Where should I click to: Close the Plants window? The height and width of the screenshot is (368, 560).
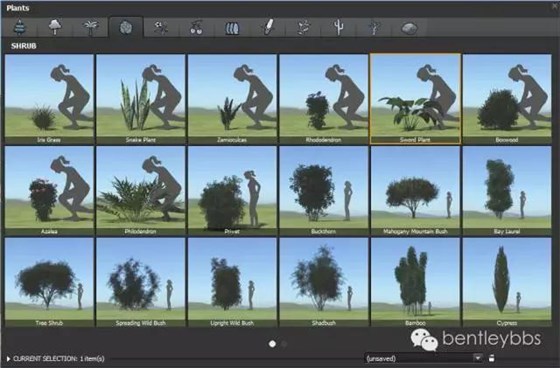pyautogui.click(x=555, y=7)
